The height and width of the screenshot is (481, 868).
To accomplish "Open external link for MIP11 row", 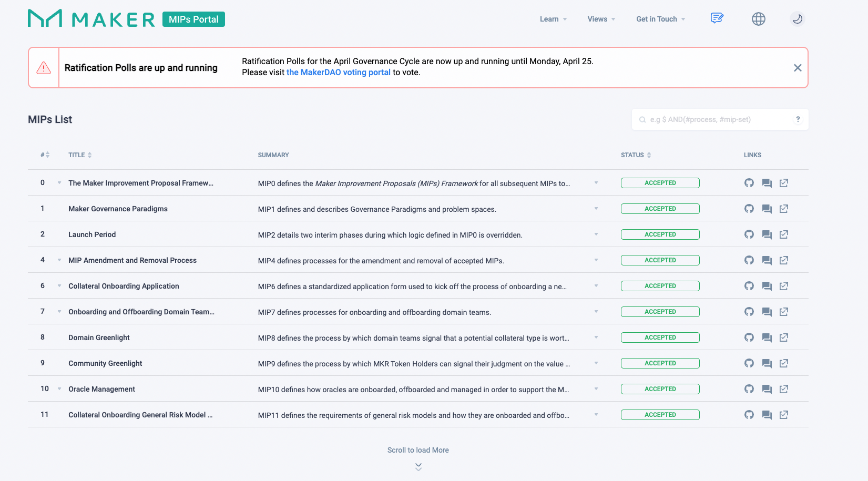I will pyautogui.click(x=784, y=415).
